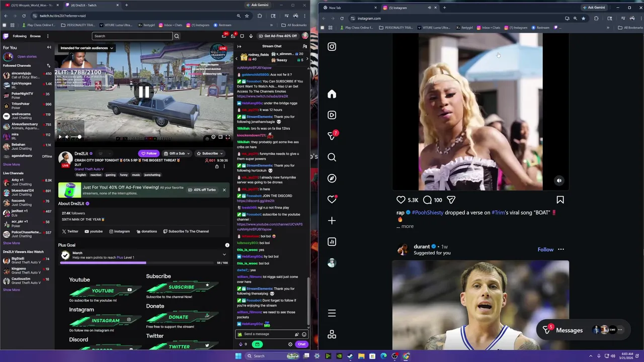This screenshot has height=362, width=644.
Task: Open Instagram hamburger More menu
Action: (332, 313)
